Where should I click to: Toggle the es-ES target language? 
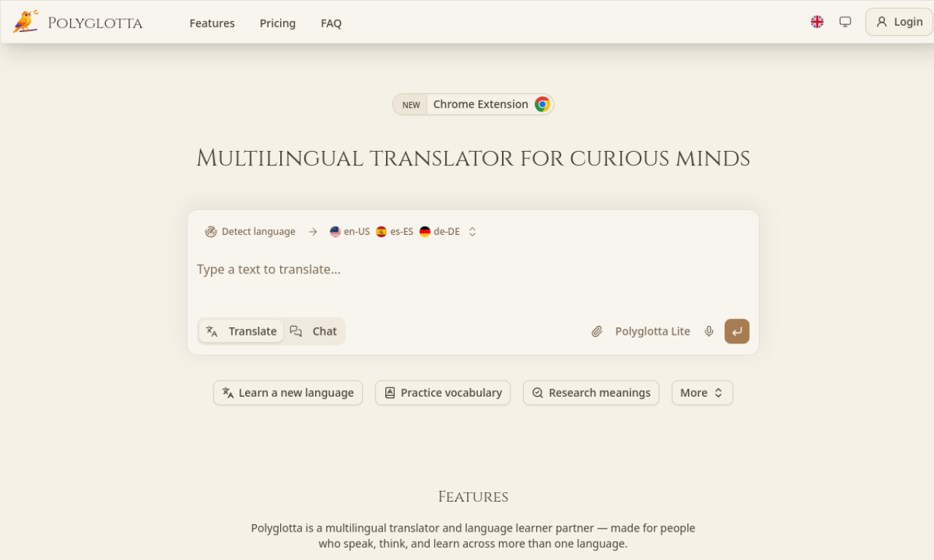coord(394,231)
